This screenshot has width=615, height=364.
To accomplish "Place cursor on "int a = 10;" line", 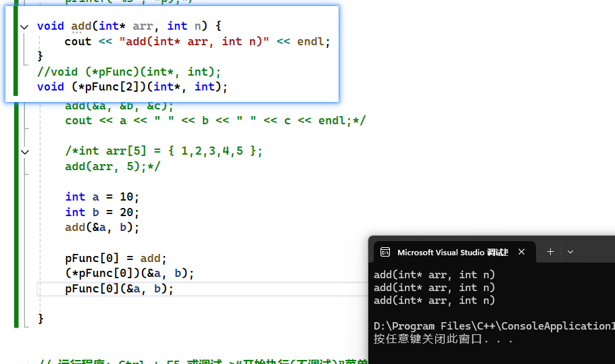I will pyautogui.click(x=102, y=197).
